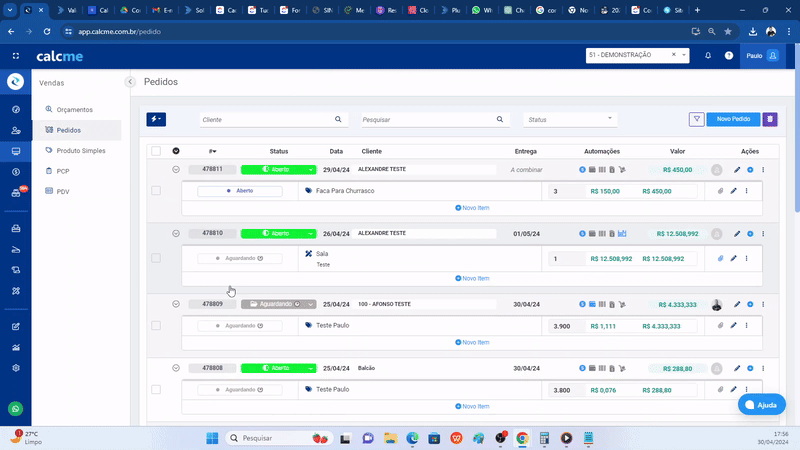Click the attachment paperclip on Faca Para Churrasco
800x450 pixels.
pos(720,190)
